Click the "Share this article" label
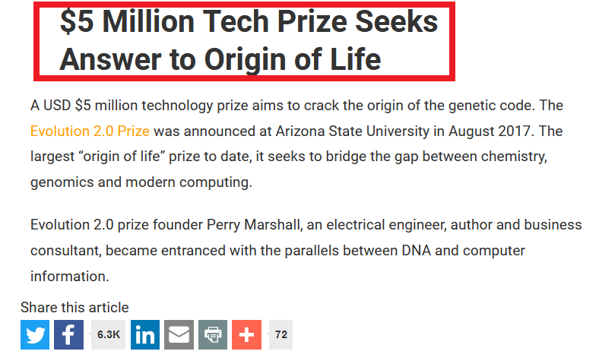This screenshot has width=599, height=364. coord(74,308)
